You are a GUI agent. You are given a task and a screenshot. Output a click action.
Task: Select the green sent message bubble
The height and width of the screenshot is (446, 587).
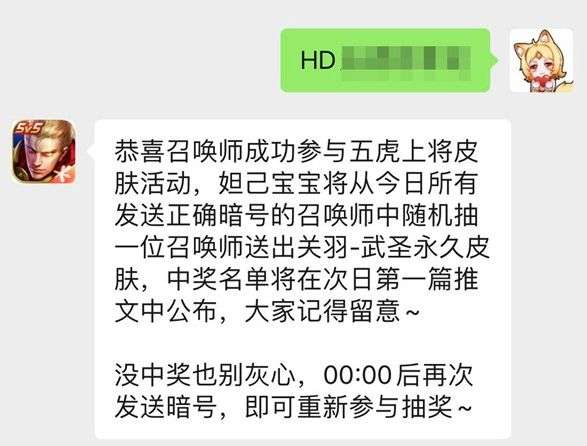tap(385, 60)
